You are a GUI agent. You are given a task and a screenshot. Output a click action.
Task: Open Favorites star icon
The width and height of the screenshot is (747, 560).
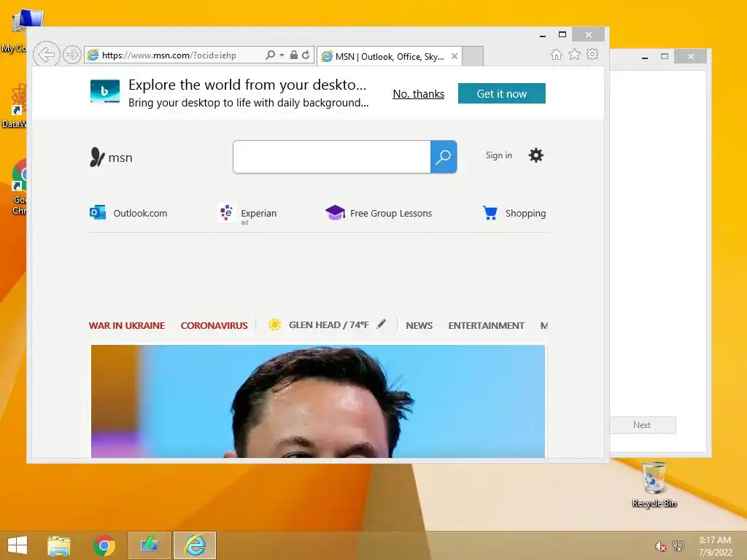click(x=575, y=54)
